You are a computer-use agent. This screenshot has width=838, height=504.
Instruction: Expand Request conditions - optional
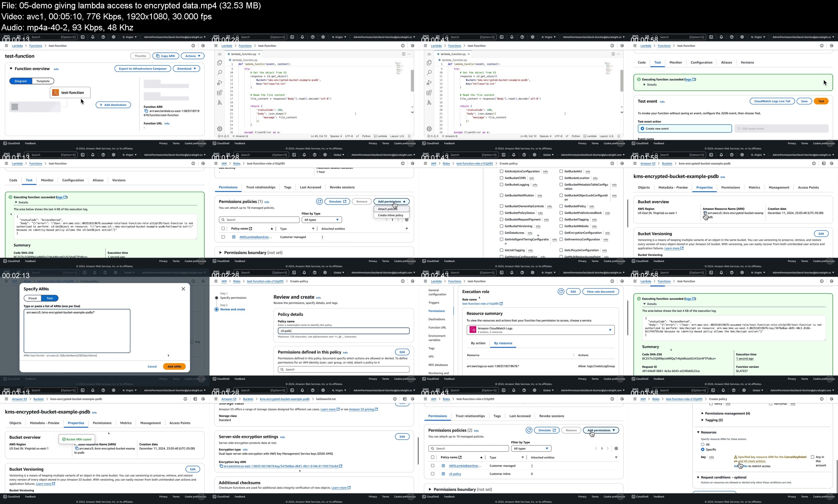(x=698, y=478)
